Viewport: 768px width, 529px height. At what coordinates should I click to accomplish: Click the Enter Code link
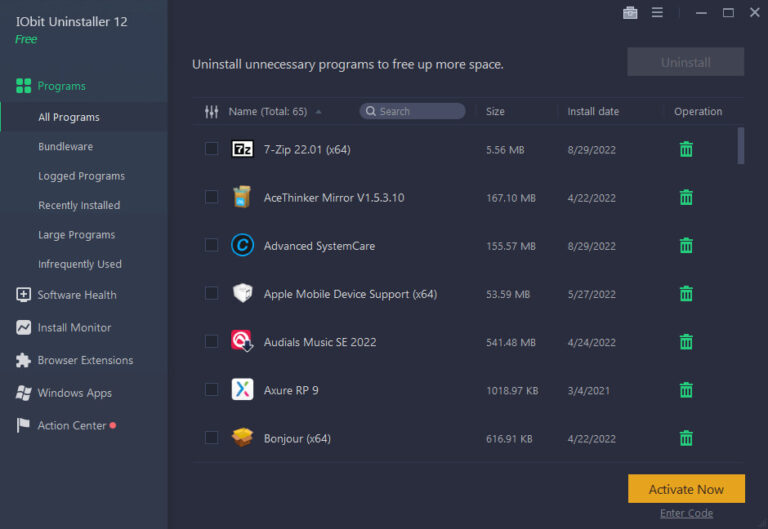click(686, 513)
